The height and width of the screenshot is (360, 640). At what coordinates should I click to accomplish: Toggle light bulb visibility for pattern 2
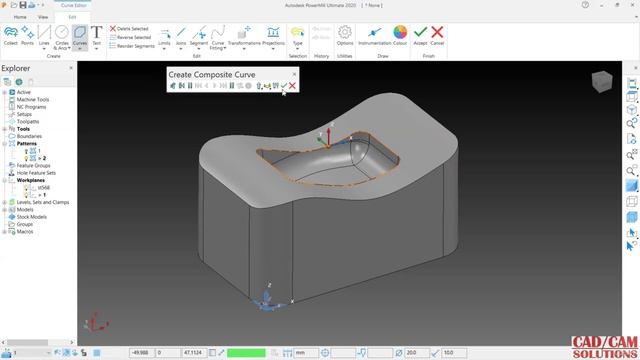click(x=26, y=158)
